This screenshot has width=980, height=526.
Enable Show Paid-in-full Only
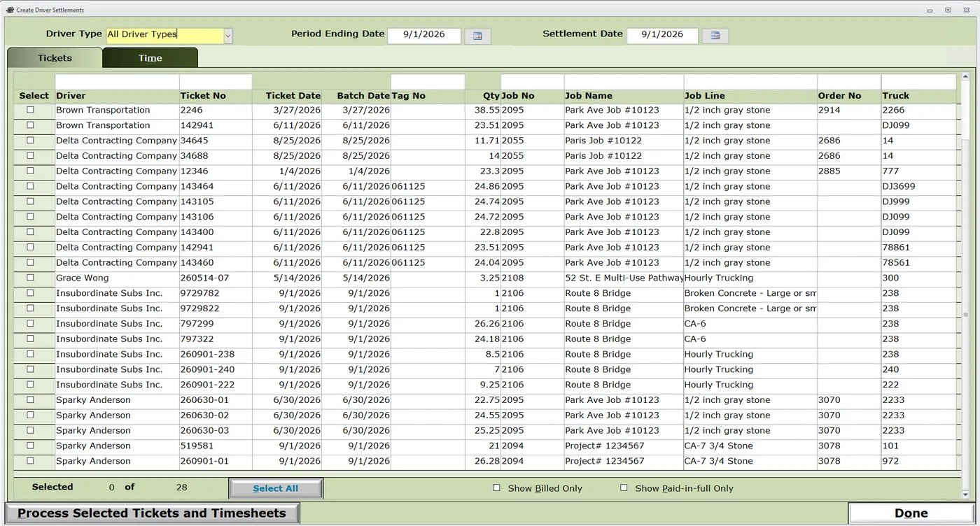[624, 488]
